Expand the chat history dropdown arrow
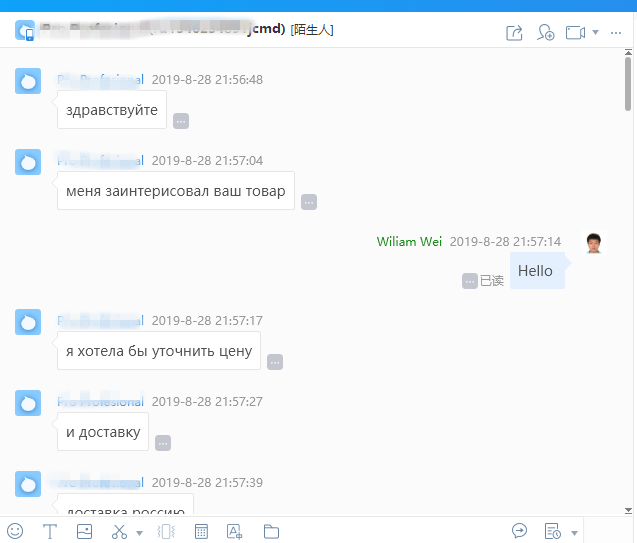The height and width of the screenshot is (543, 637). [x=574, y=533]
